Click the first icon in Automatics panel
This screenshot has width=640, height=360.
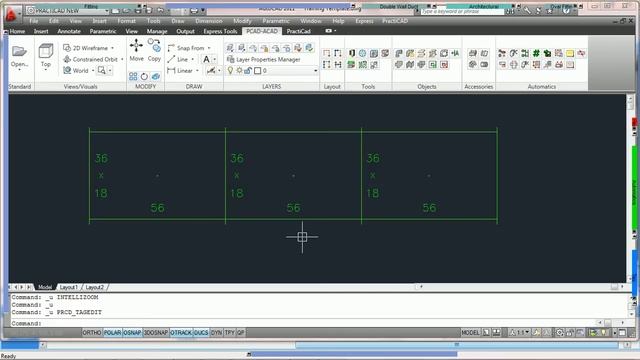502,53
